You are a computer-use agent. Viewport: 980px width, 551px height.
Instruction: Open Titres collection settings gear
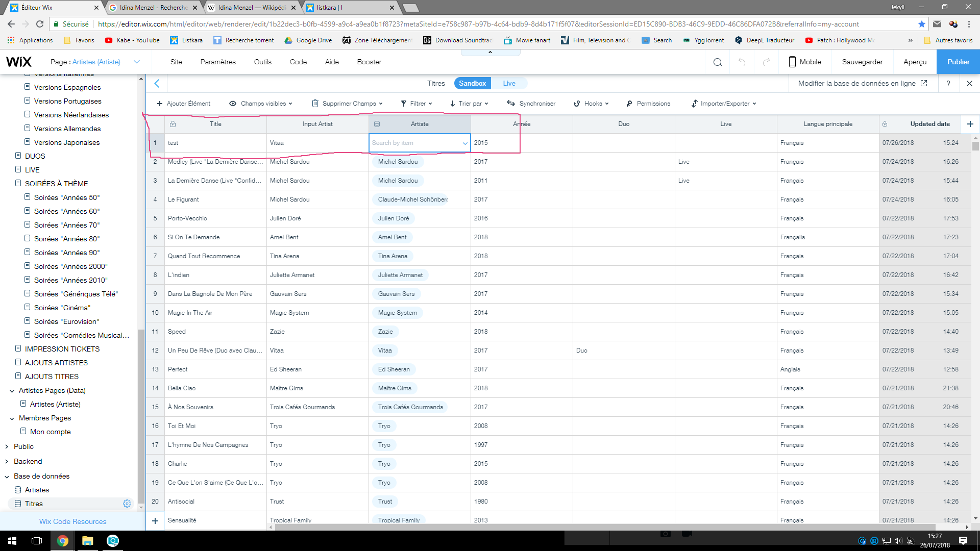(127, 504)
